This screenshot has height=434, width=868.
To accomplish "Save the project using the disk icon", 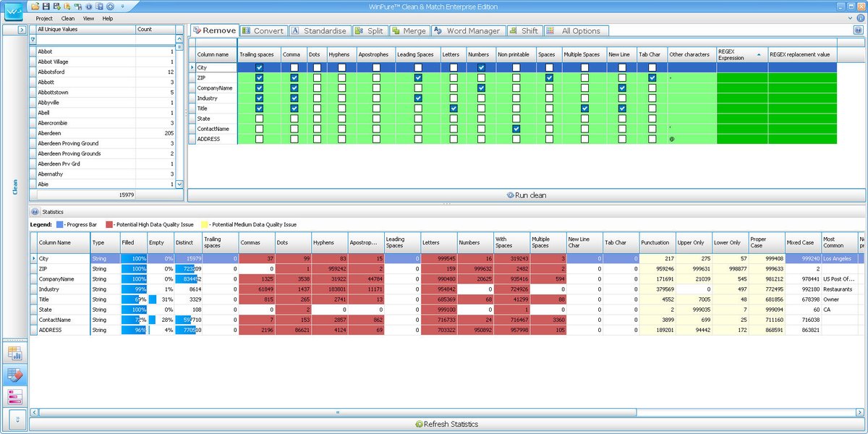I will [x=46, y=7].
